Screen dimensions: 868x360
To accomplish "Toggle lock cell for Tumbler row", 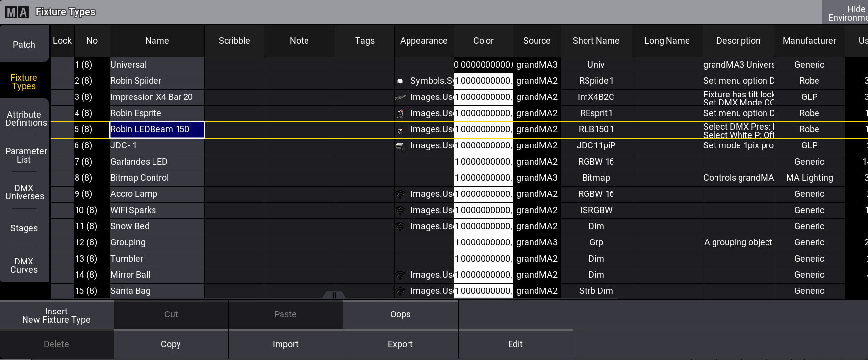I will (62, 259).
